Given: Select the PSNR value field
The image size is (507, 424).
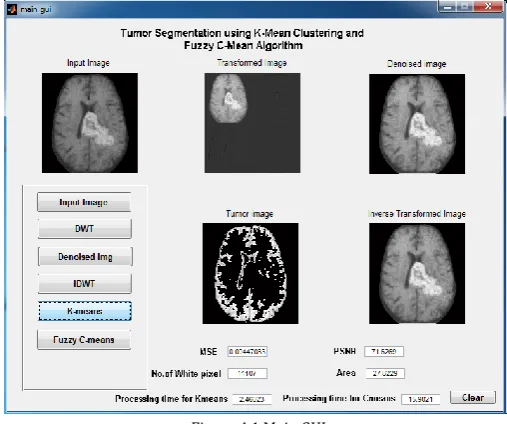Looking at the screenshot, I should point(384,351).
